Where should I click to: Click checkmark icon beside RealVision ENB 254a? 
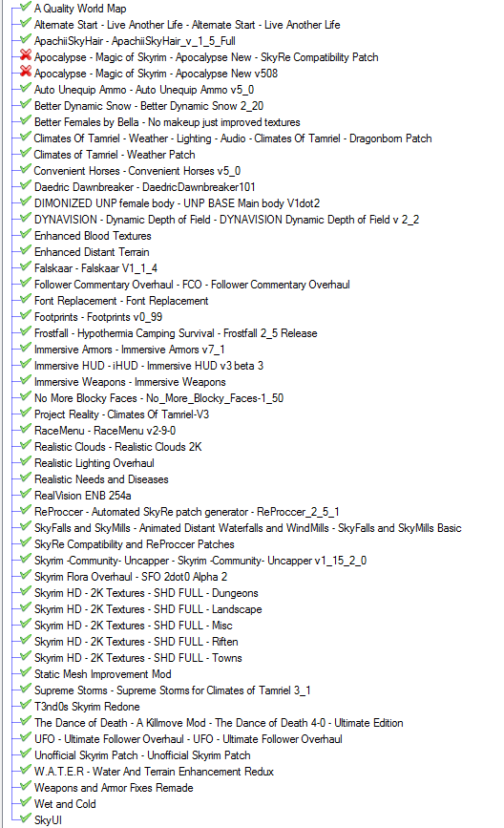tap(26, 495)
